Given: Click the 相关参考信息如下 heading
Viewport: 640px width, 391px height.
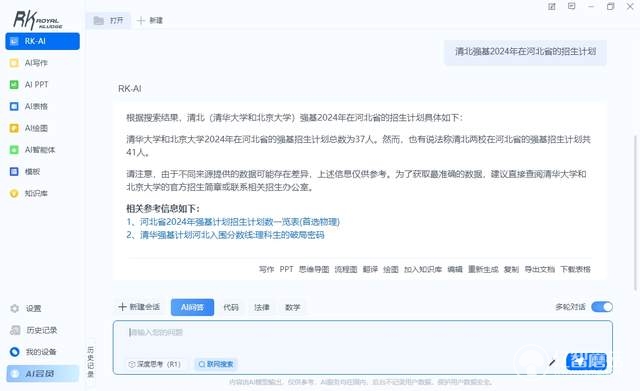Looking at the screenshot, I should 163,209.
